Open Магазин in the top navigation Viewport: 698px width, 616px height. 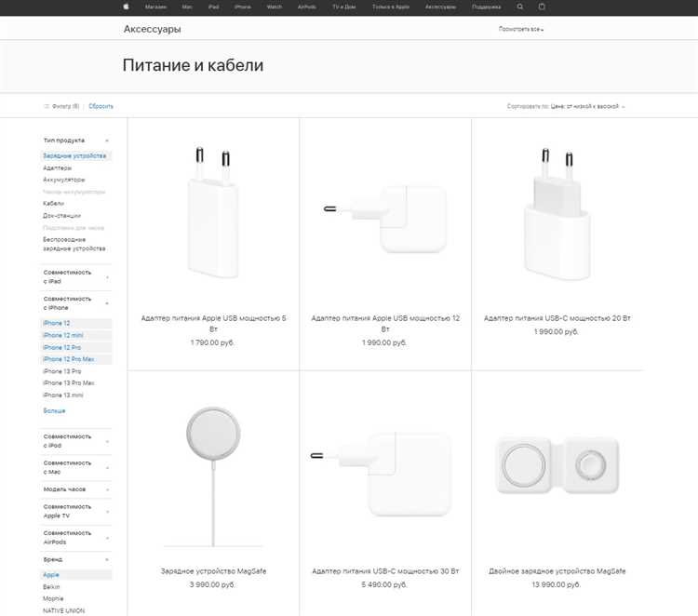coord(155,7)
